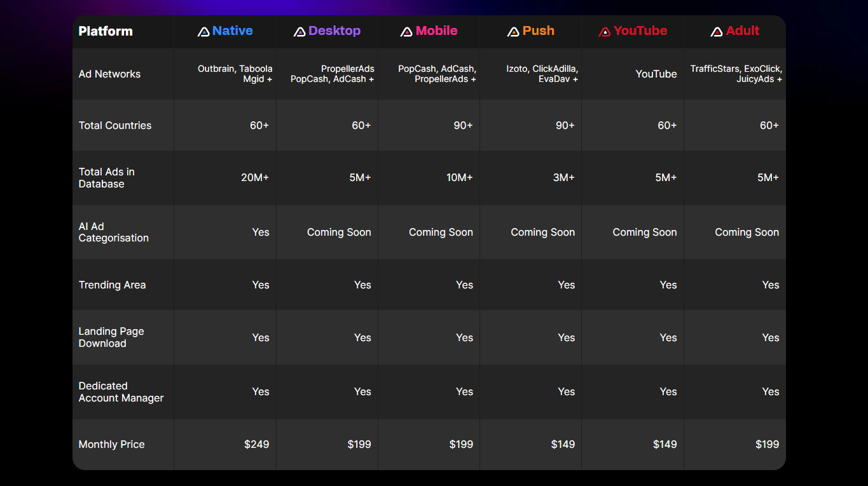Click Adult's 5M+ total ads value
The width and height of the screenshot is (868, 486).
(768, 177)
